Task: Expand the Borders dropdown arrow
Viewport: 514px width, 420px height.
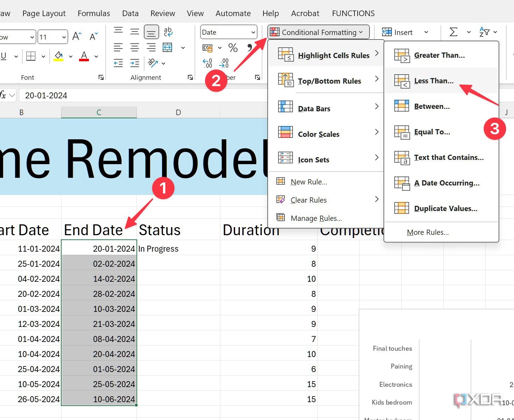Action: [43, 56]
